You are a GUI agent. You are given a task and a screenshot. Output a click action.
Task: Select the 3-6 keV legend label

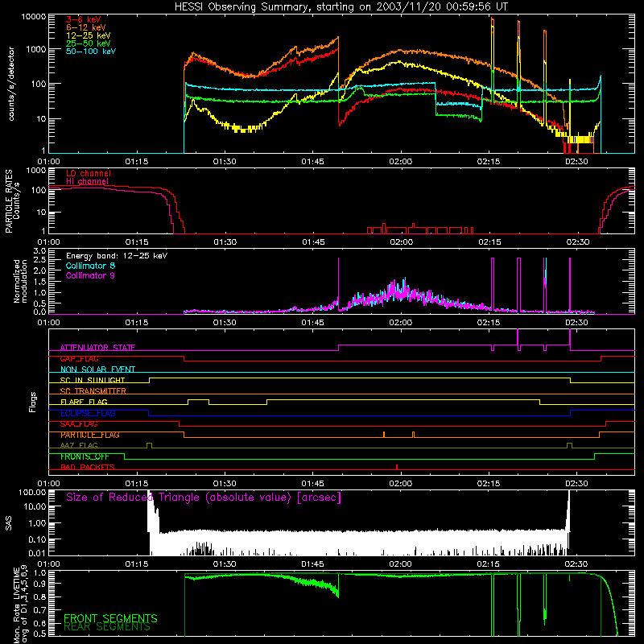point(84,19)
